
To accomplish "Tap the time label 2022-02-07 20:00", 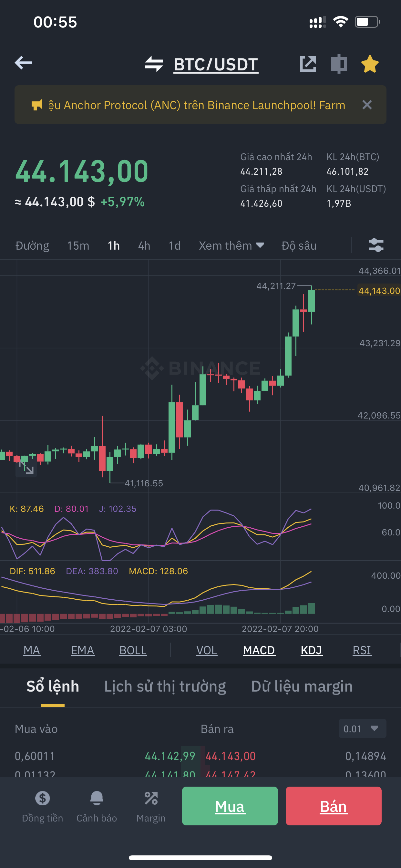I will point(280,629).
